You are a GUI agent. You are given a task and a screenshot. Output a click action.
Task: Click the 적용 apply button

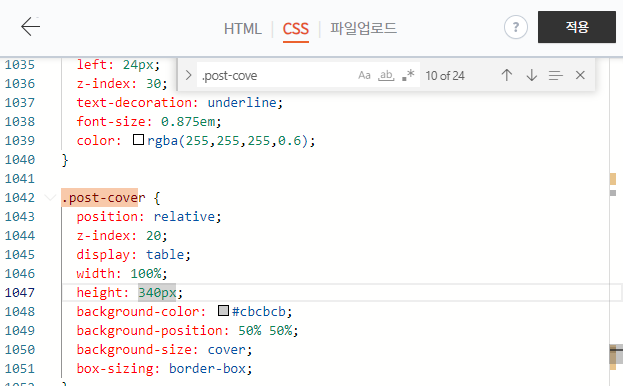577,27
